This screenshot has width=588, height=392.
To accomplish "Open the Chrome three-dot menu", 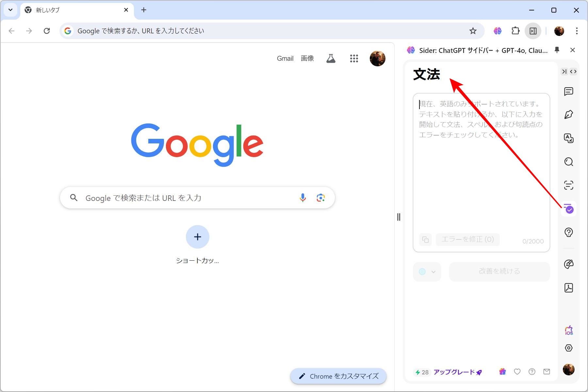I will click(x=577, y=31).
